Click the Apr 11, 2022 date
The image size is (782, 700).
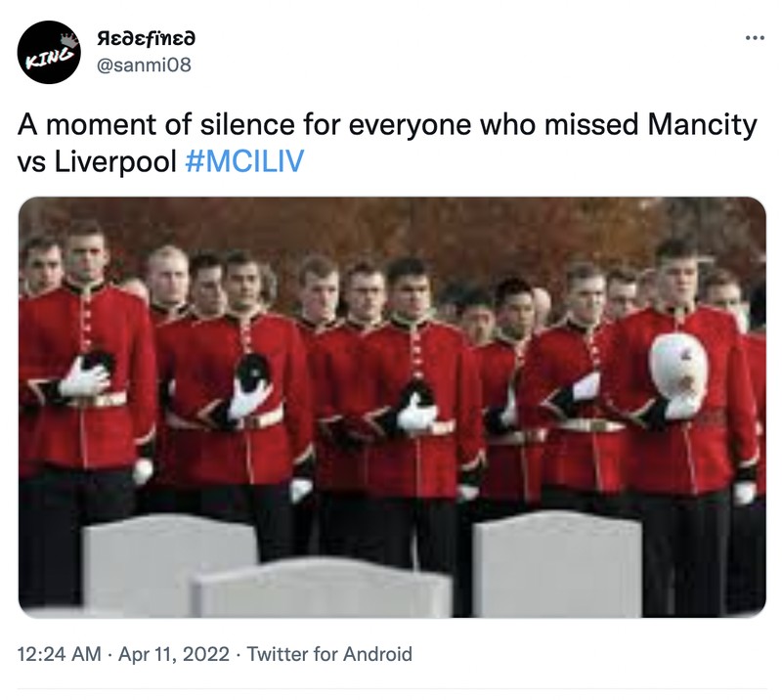[x=173, y=654]
